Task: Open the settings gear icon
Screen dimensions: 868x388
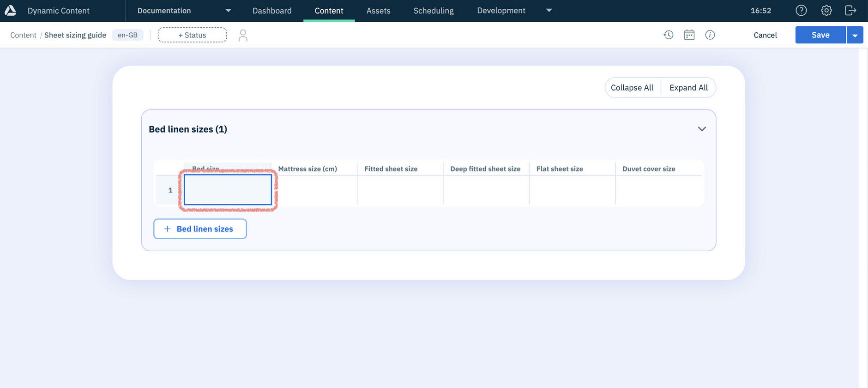Action: pyautogui.click(x=826, y=11)
